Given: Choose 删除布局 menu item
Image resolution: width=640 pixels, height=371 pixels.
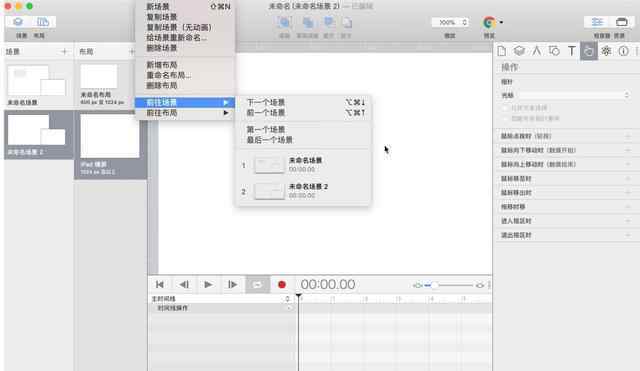Looking at the screenshot, I should [185, 85].
